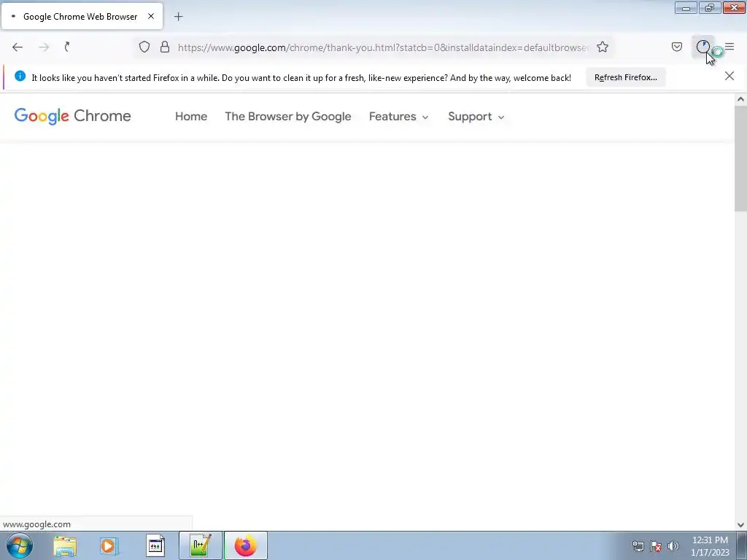Screen dimensions: 747x560
Task: Launch Windows Media Player from taskbar
Action: coord(109,545)
